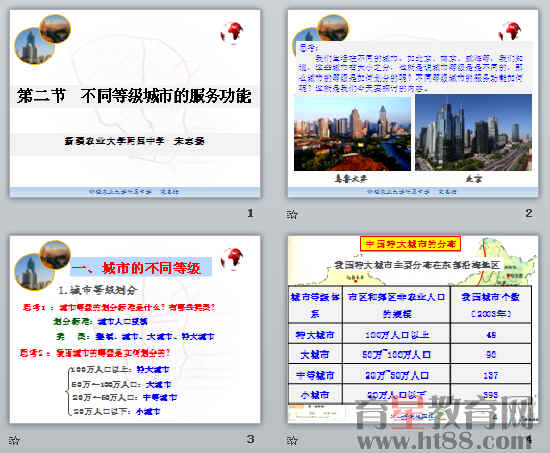Viewport: 550px width, 453px height.
Task: Select the title slide 第二节 不同等级城市的服务功能
Action: (135, 103)
